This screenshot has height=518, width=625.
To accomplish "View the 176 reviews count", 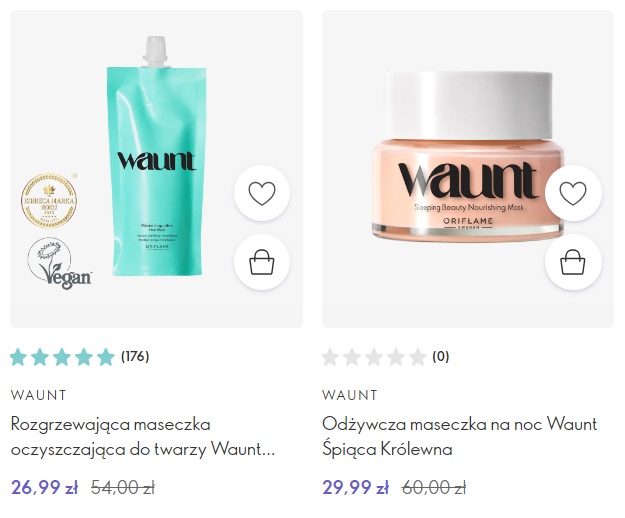I will coord(135,356).
